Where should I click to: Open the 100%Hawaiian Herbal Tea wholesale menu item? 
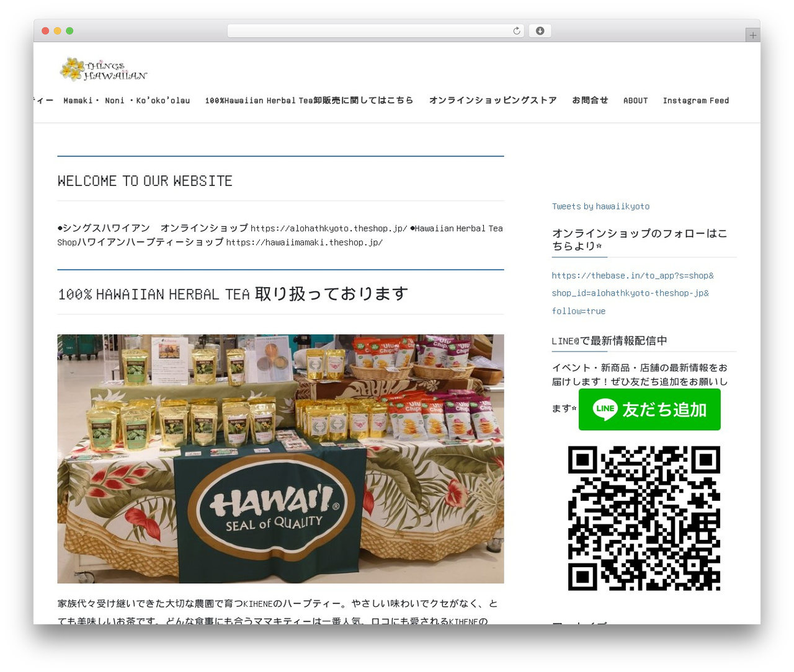coord(309,100)
